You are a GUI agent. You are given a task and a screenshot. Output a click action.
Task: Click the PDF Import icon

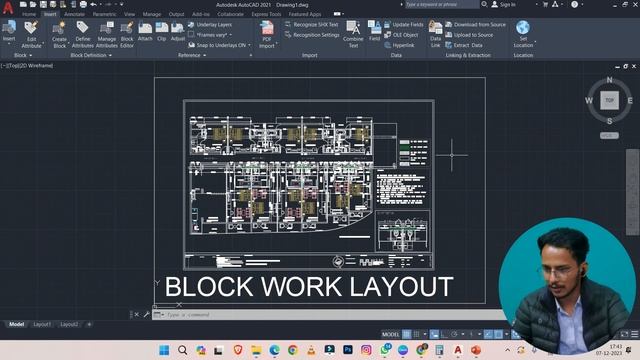click(x=267, y=28)
